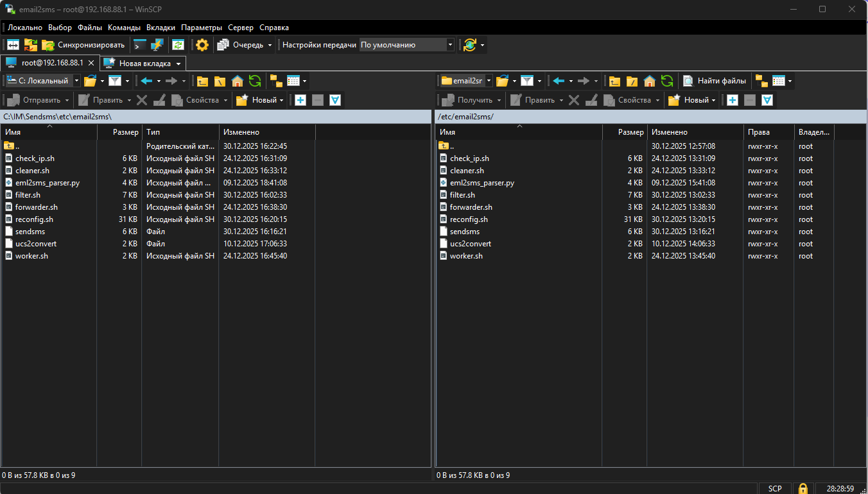Click the Synchronize (Синхронизировать) button
Screen dimensions: 868x494
pos(83,45)
